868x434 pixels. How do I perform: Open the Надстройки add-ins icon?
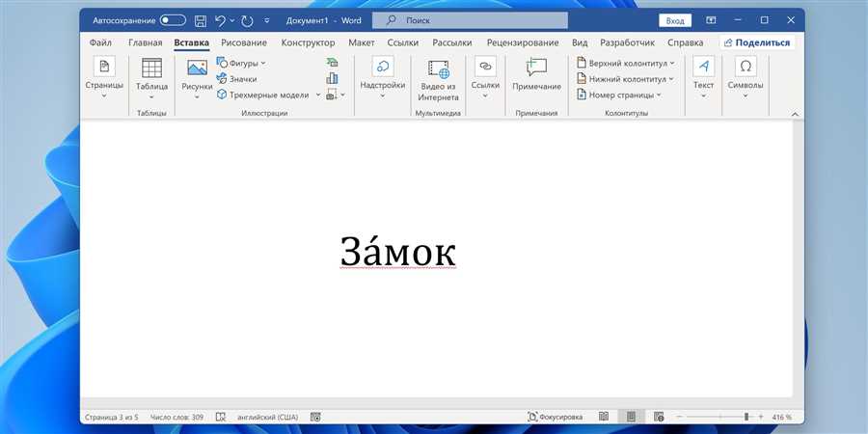(383, 66)
